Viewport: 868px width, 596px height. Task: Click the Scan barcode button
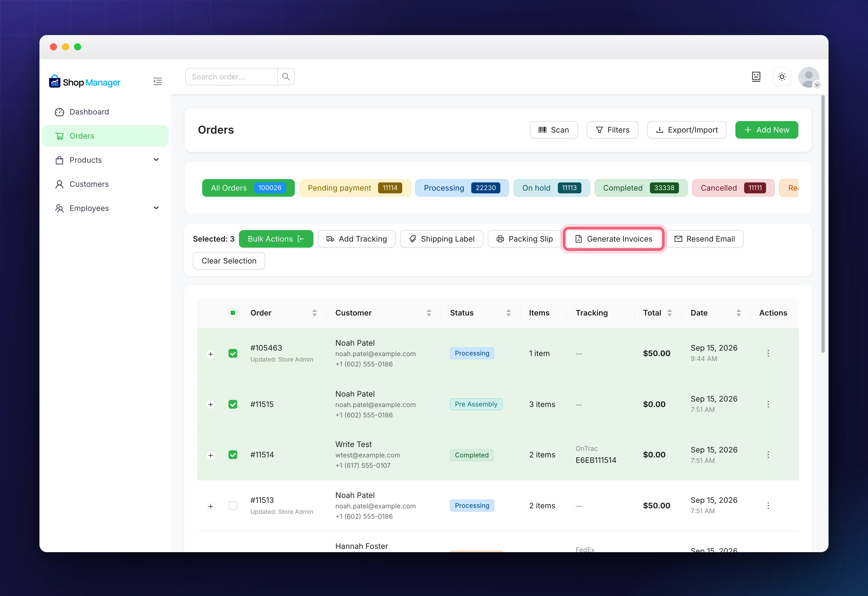554,130
